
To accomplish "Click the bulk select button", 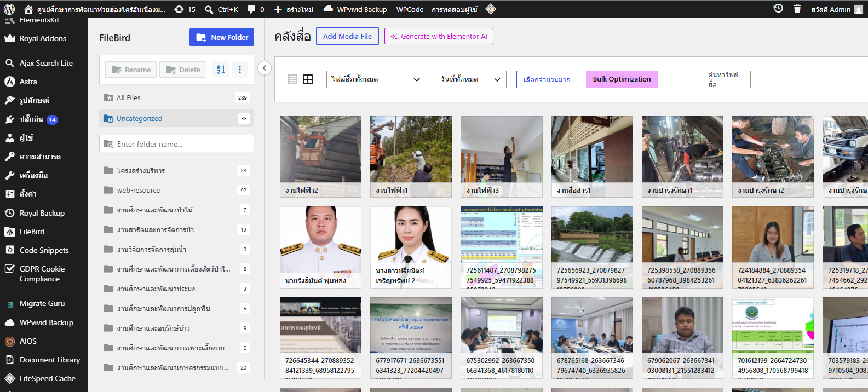I will coord(547,79).
